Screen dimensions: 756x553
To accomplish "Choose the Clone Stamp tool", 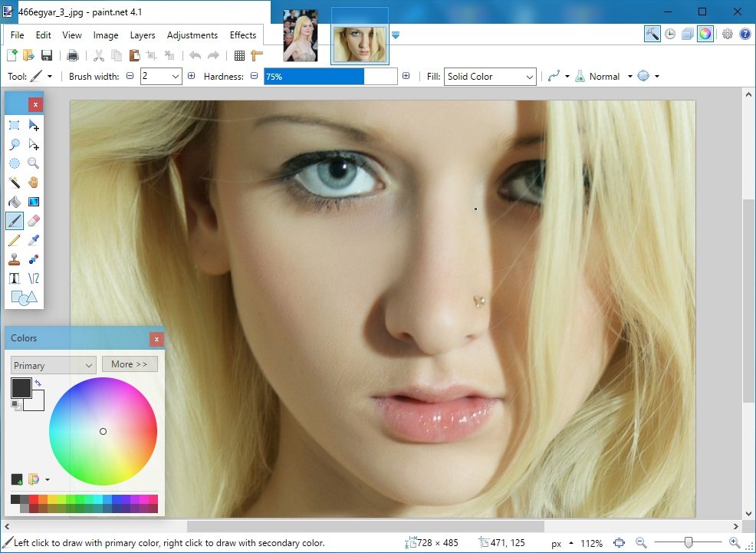I will coord(14,259).
